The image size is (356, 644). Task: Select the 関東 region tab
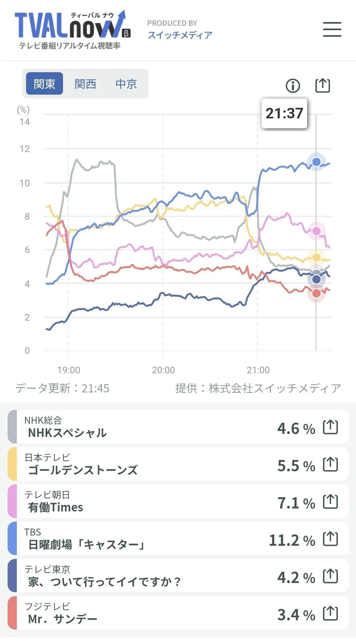45,84
